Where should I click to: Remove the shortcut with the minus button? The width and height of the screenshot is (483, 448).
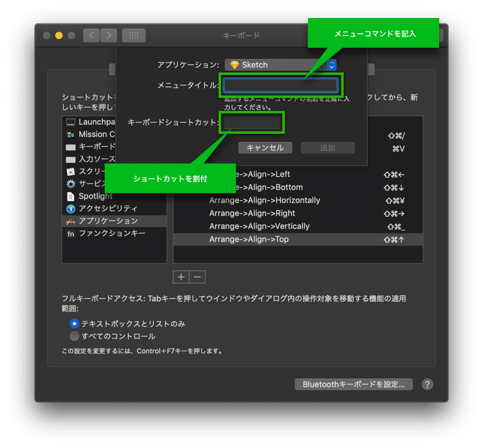(x=198, y=277)
